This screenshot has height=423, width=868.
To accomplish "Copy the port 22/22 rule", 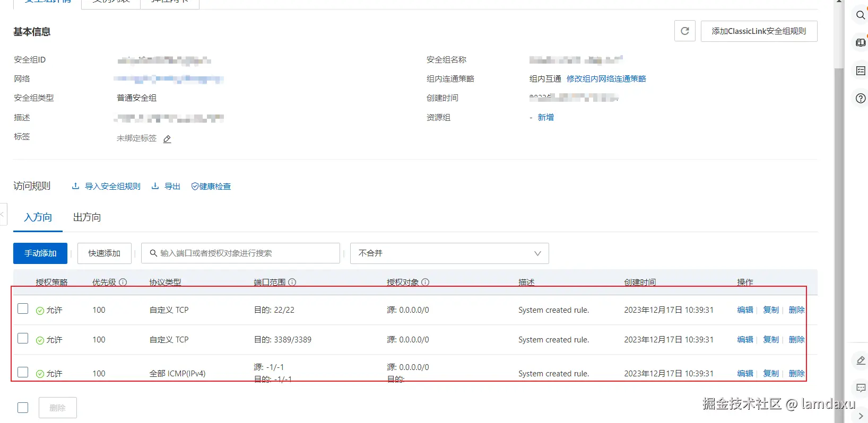I will coord(771,310).
